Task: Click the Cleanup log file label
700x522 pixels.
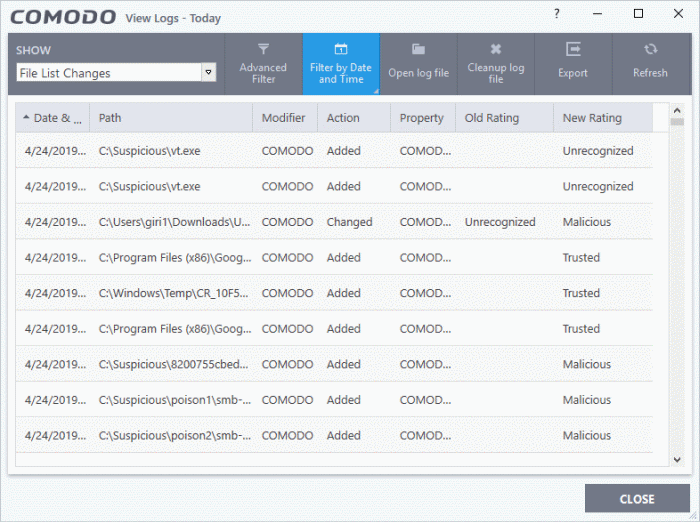Action: tap(496, 73)
